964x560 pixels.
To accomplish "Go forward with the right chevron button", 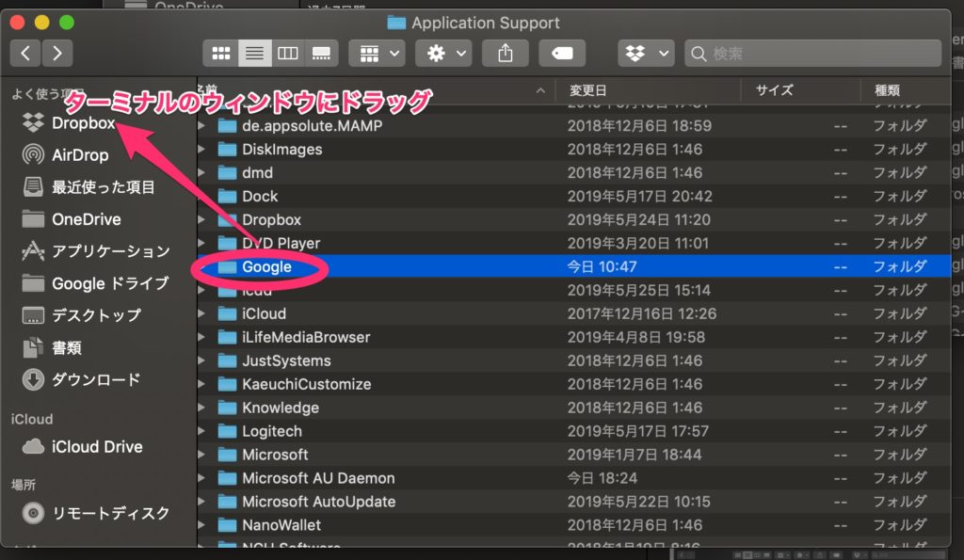I will pos(57,54).
